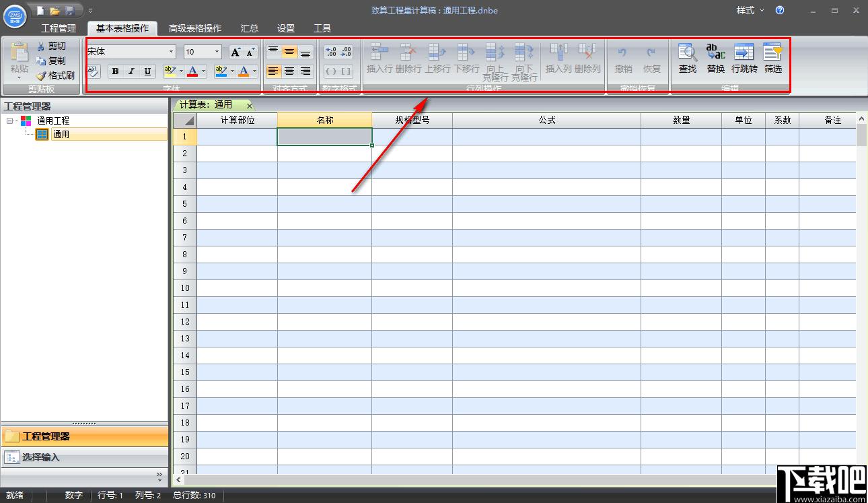This screenshot has height=503, width=868.
Task: Click the 通用 sheet tree item
Action: pyautogui.click(x=61, y=134)
